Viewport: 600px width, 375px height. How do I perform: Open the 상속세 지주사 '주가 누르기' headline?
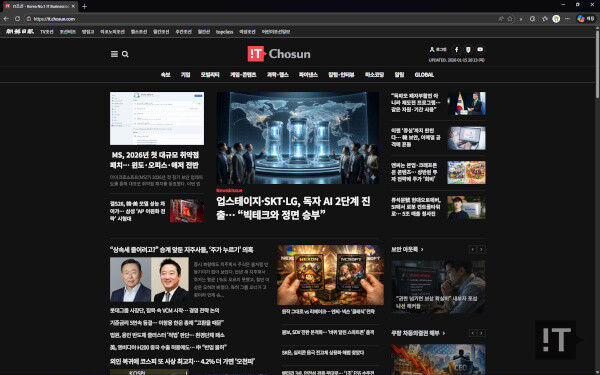coord(181,249)
